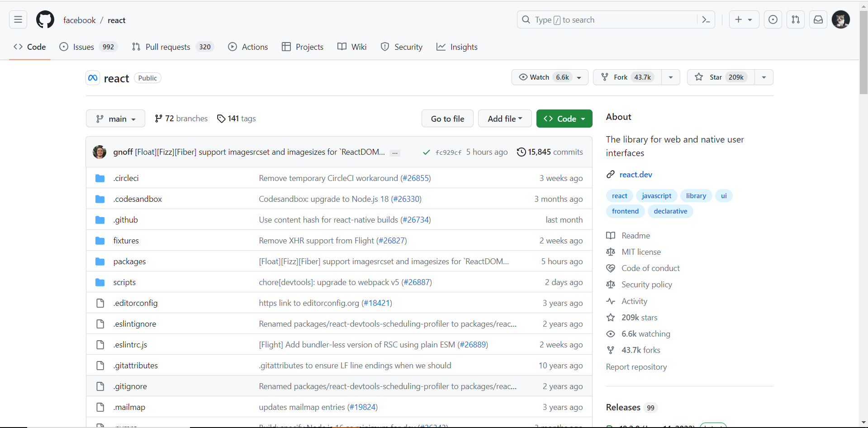Click the fixtures folder icon
Viewport: 868px width, 428px height.
click(100, 241)
